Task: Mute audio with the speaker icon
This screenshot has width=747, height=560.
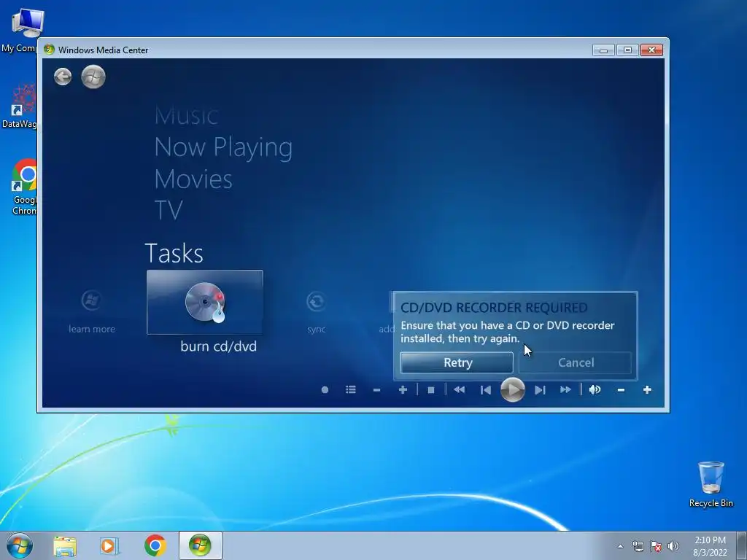Action: point(595,390)
